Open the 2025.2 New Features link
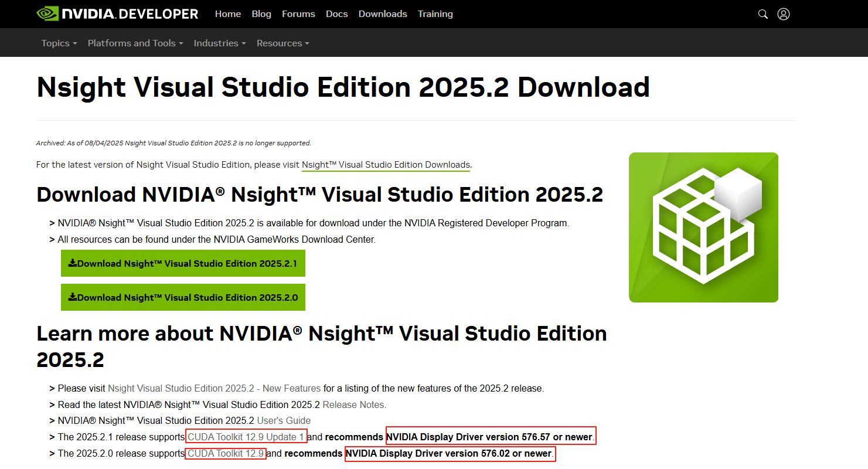The width and height of the screenshot is (868, 469). click(215, 388)
